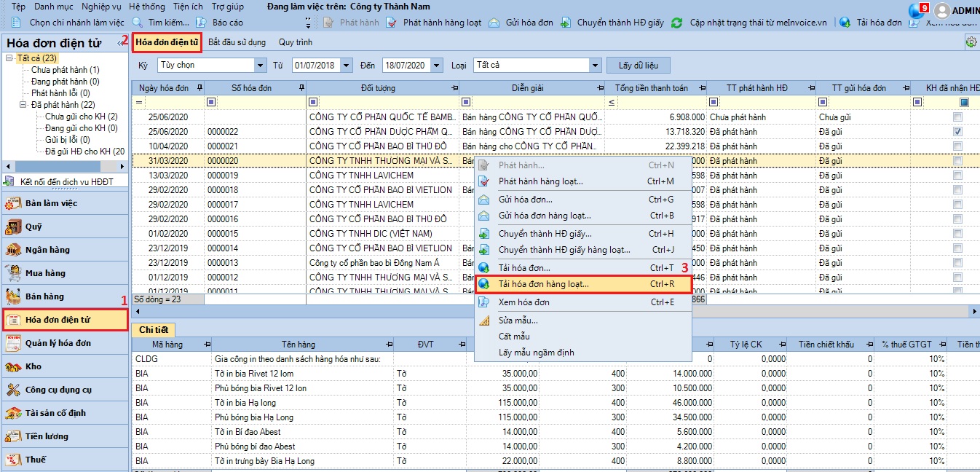The image size is (980, 472).
Task: Open the Hệ thống menu
Action: 146,7
